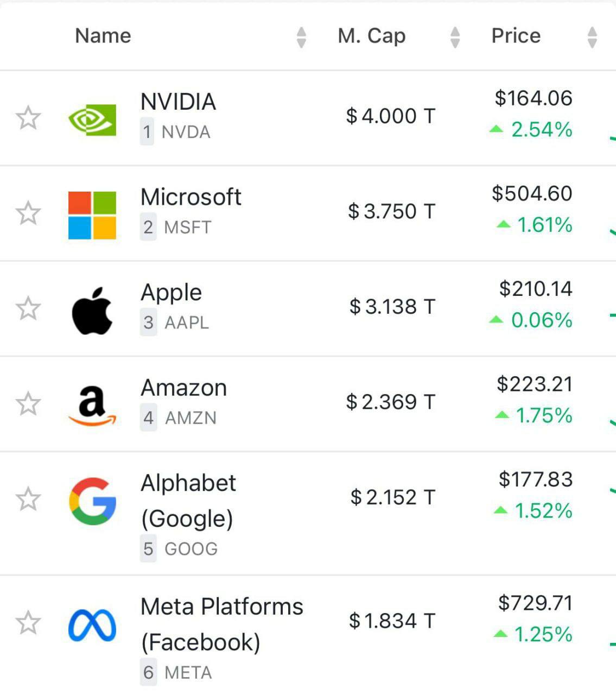Screen dimensions: 616x695
Task: Click the Meta logo icon
Action: click(92, 625)
